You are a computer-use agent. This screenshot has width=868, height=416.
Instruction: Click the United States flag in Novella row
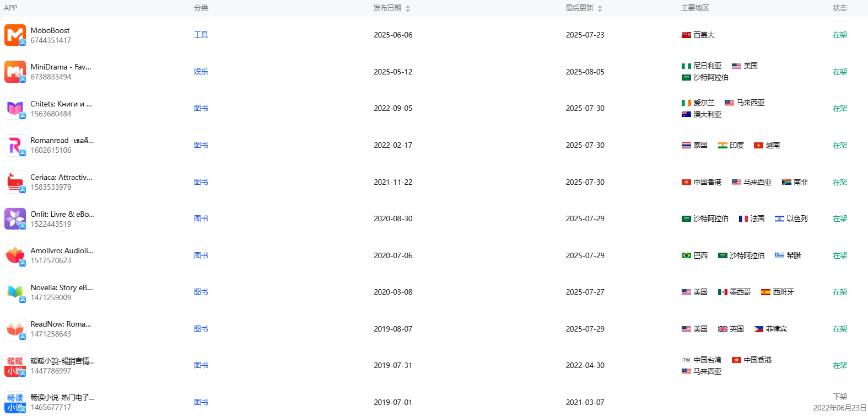point(686,292)
